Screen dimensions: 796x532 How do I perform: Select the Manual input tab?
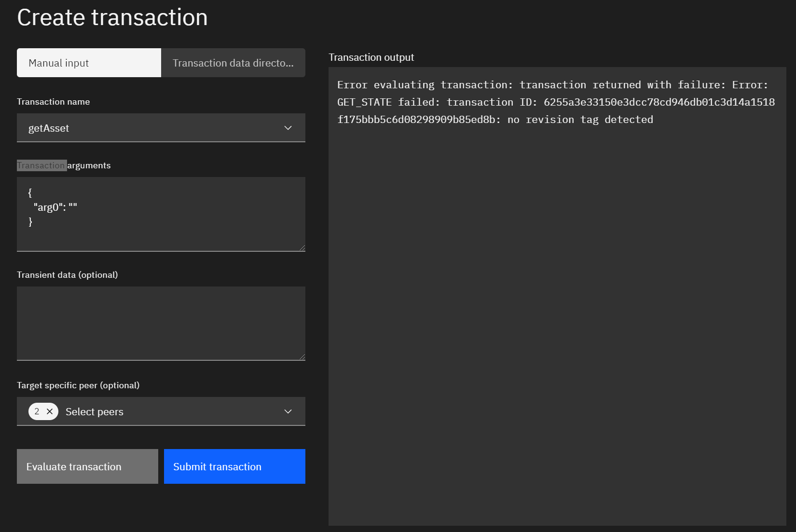pyautogui.click(x=88, y=63)
